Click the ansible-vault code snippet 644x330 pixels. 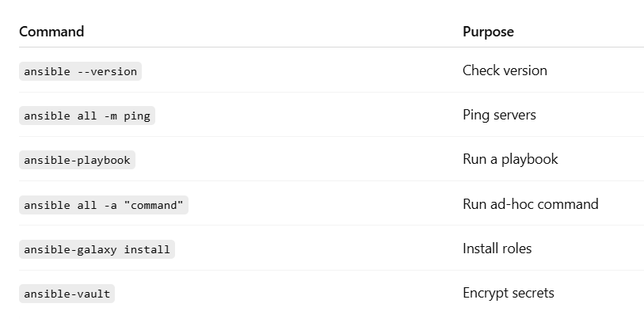67,294
